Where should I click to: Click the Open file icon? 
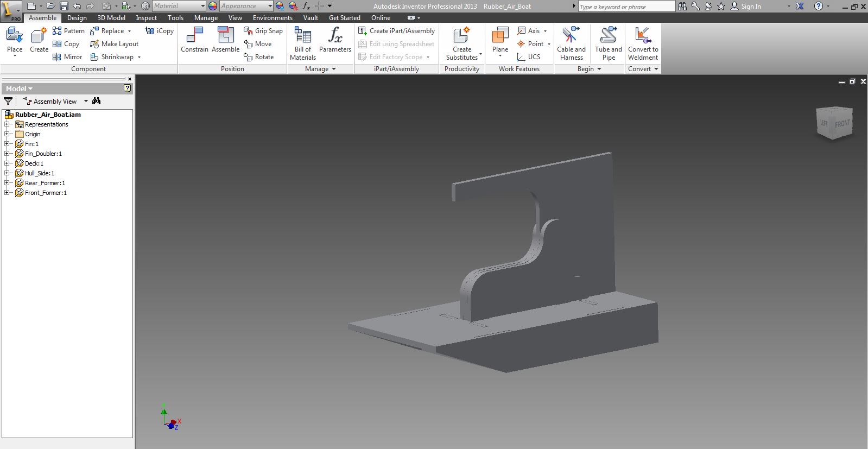click(50, 6)
